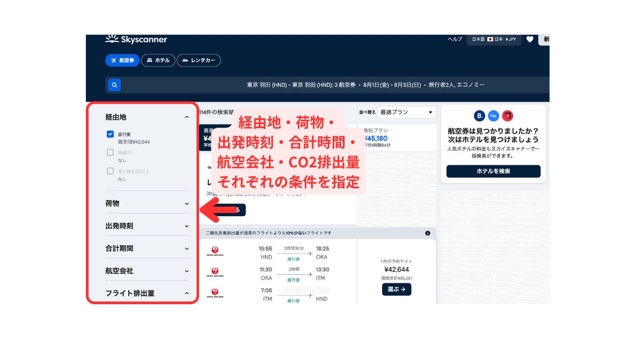This screenshot has width=644, height=338.
Task: Click JAL logo on 15:55 flight row
Action: 215,251
